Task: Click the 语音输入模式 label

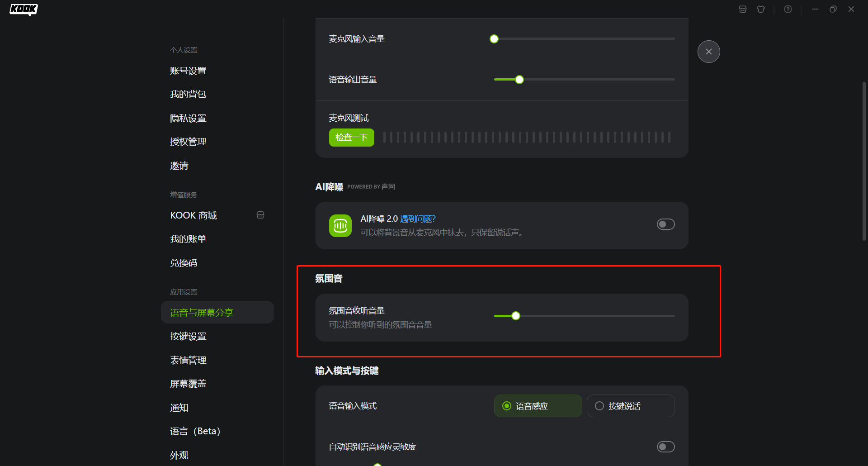Action: pyautogui.click(x=353, y=406)
